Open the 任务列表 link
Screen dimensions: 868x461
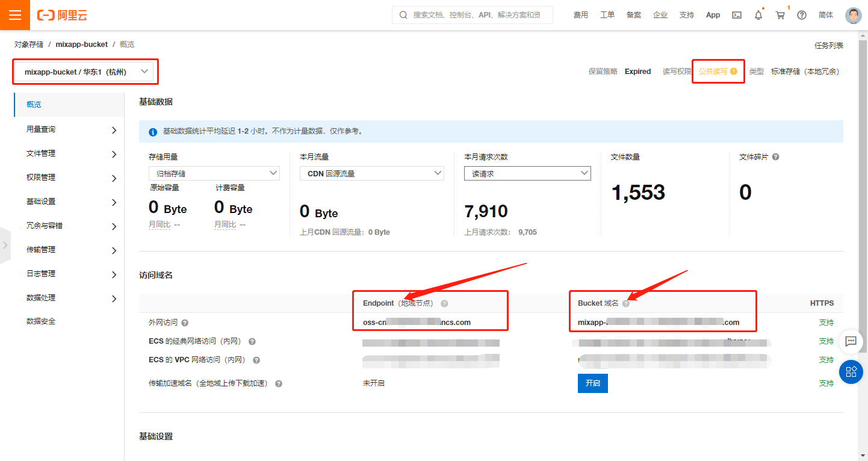click(829, 46)
